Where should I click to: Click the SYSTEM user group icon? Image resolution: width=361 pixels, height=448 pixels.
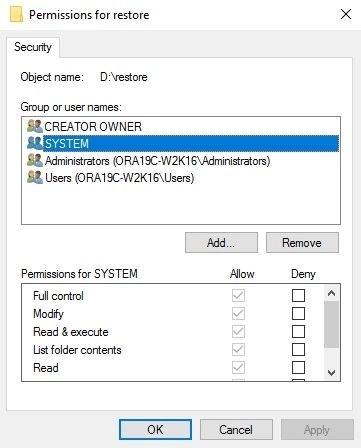[x=35, y=143]
